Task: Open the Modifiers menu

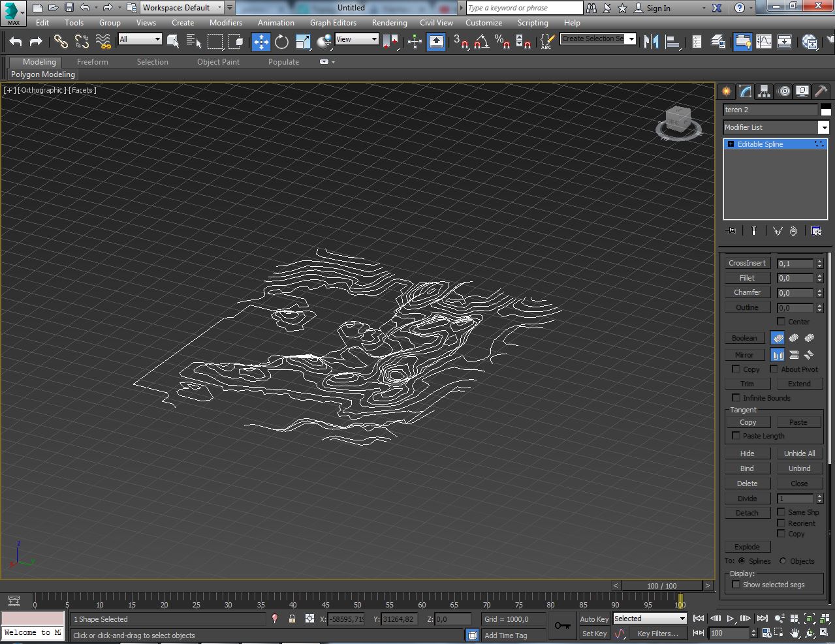Action: coord(225,22)
